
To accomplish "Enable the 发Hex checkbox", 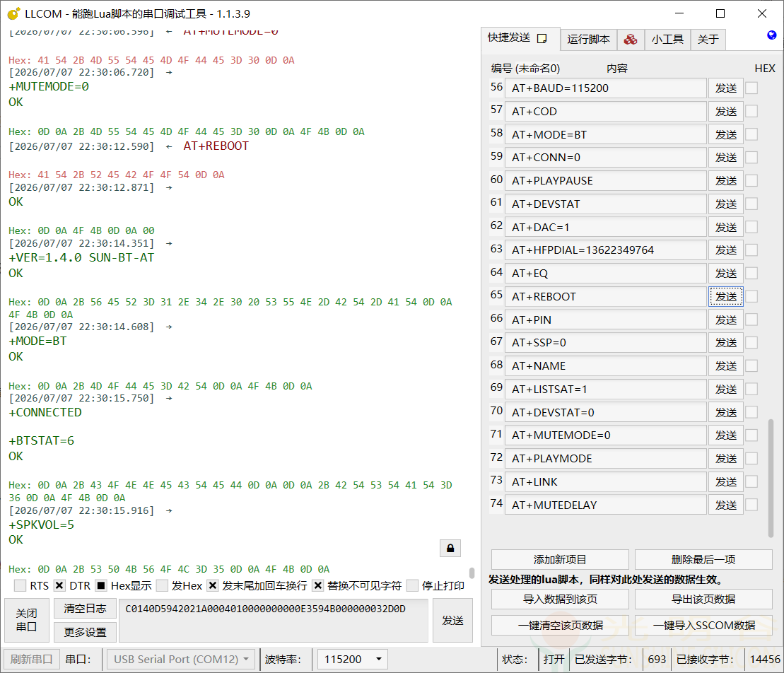I will [x=162, y=585].
